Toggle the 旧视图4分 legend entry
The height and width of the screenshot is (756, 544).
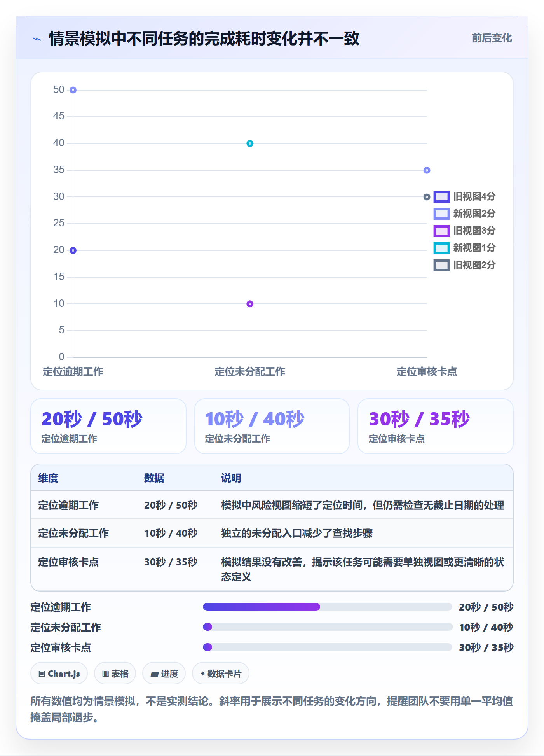pos(465,196)
